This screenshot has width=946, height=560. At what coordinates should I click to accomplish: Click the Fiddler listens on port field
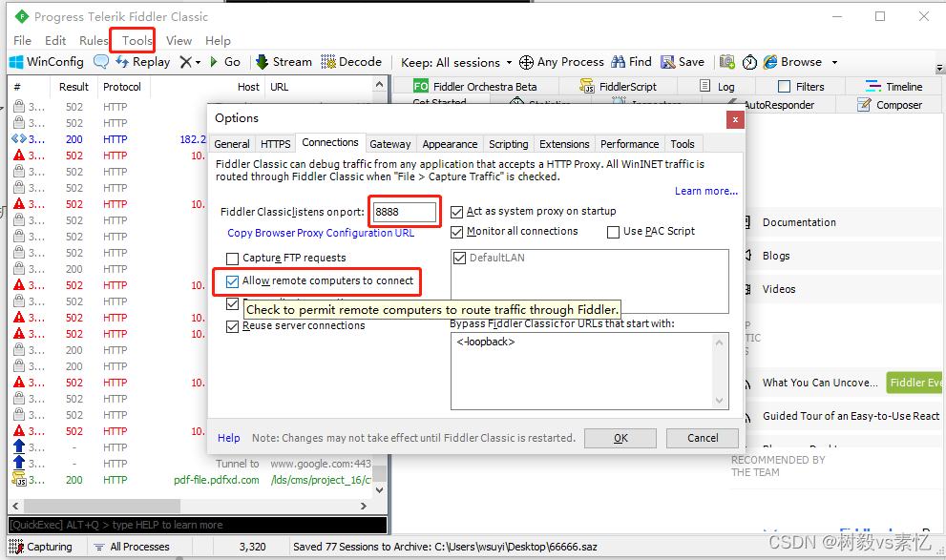(x=405, y=212)
